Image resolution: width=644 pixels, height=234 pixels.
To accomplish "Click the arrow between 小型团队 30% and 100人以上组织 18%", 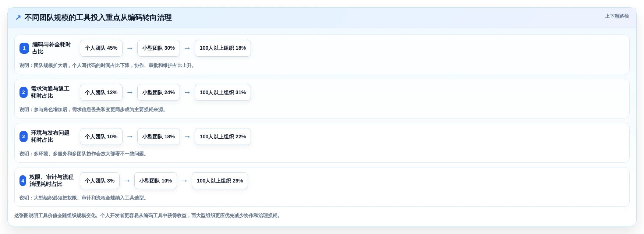I will 187,48.
